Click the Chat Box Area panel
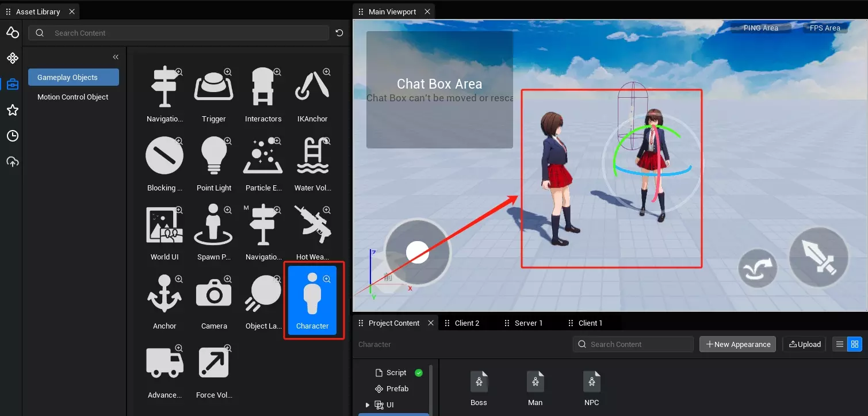The image size is (868, 416). point(439,90)
